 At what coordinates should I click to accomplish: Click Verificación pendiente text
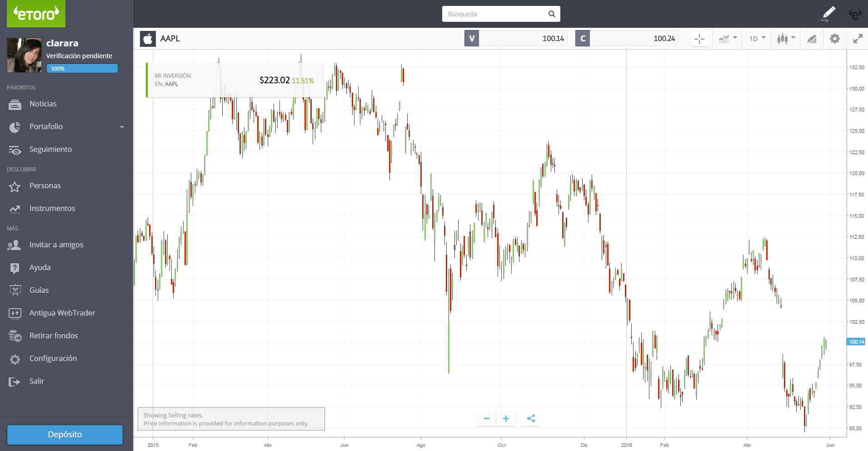point(79,56)
